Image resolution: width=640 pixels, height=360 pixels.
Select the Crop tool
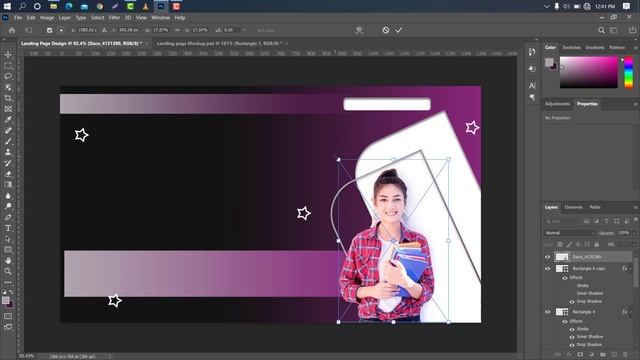8,98
